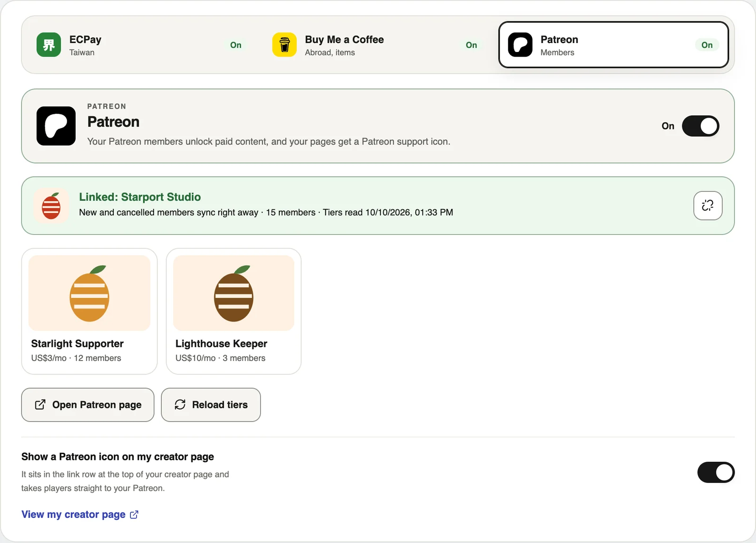Select the ECPay Taiwan tab

(142, 45)
